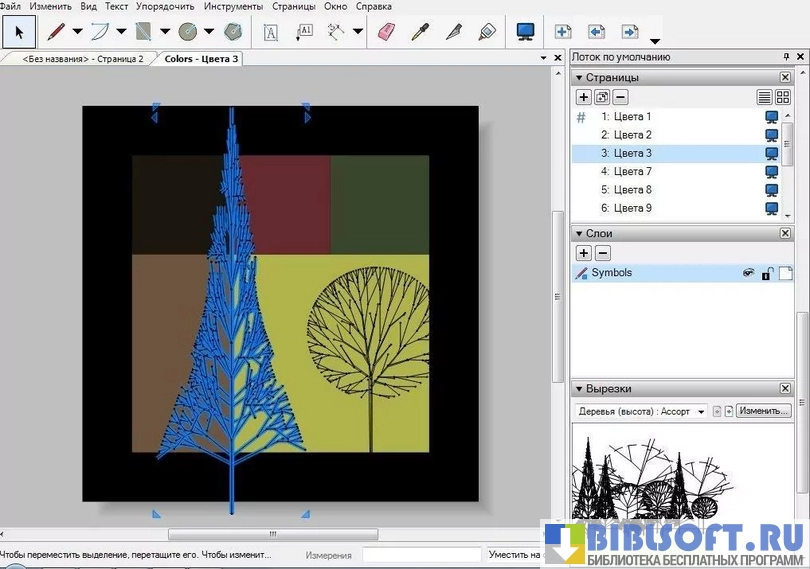Go to next page arrow icon
This screenshot has height=569, width=810.
(x=630, y=32)
